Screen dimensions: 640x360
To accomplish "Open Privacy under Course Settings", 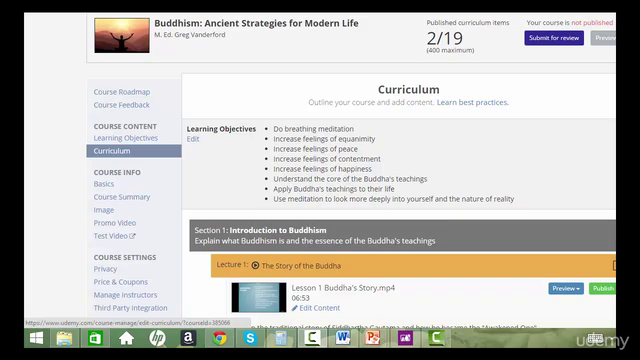I will pyautogui.click(x=105, y=269).
